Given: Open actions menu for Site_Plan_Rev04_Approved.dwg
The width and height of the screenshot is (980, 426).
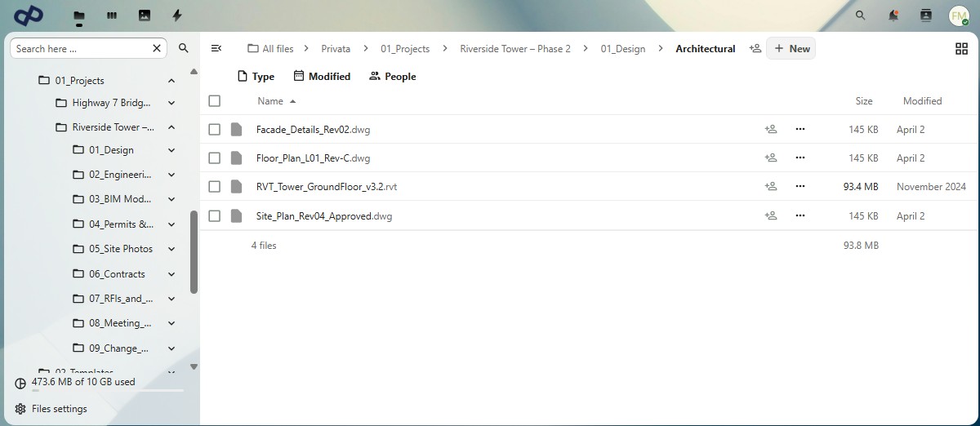Looking at the screenshot, I should (x=800, y=215).
